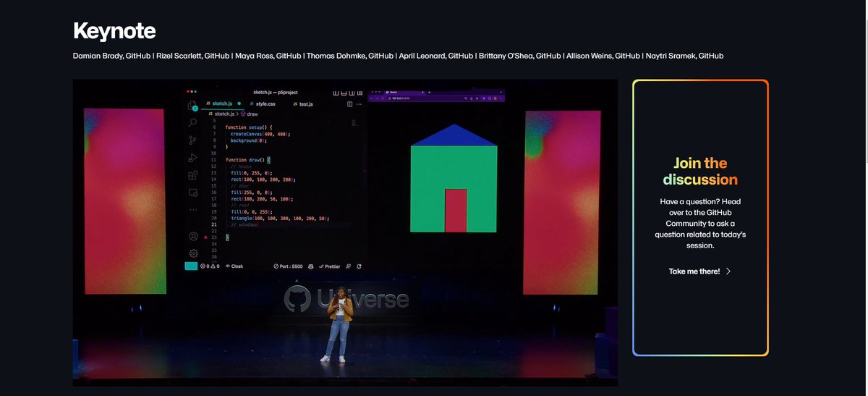Open the Manage gear icon in the activity bar
The height and width of the screenshot is (396, 868).
pos(193,253)
